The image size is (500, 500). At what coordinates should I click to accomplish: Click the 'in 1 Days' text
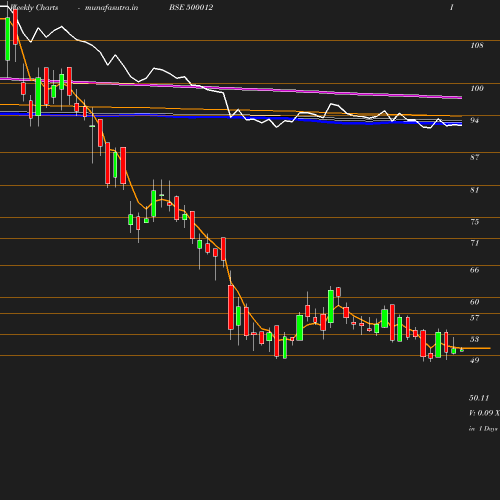(x=483, y=429)
